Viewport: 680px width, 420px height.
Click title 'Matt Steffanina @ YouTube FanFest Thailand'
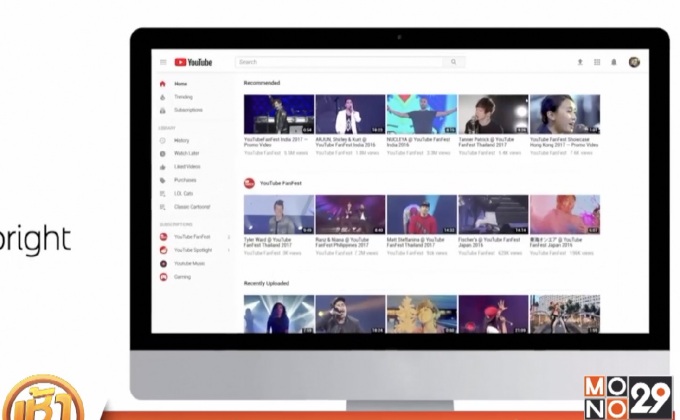[x=415, y=242]
